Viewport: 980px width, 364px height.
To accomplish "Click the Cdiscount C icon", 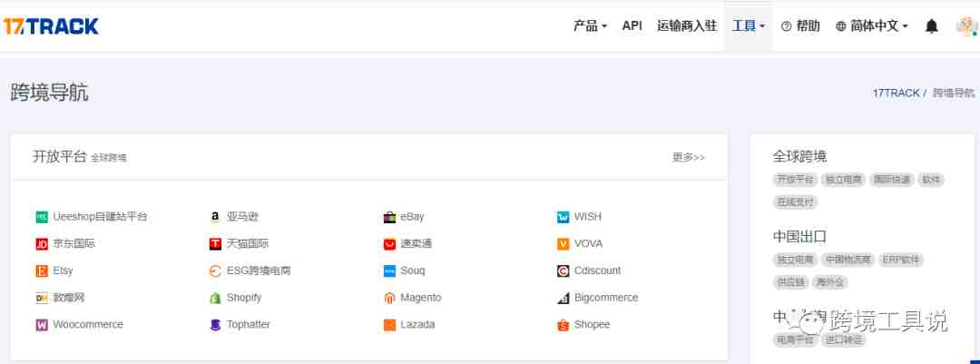I will coord(563,271).
